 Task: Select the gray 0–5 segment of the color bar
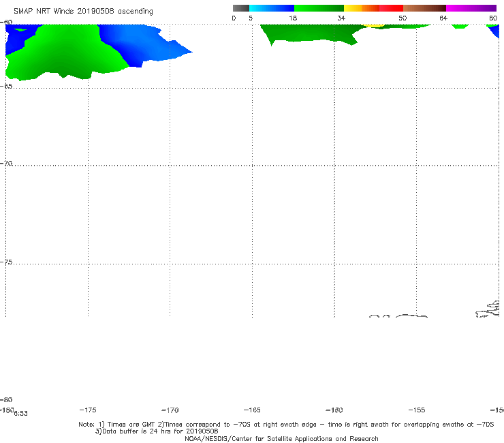[x=241, y=8]
